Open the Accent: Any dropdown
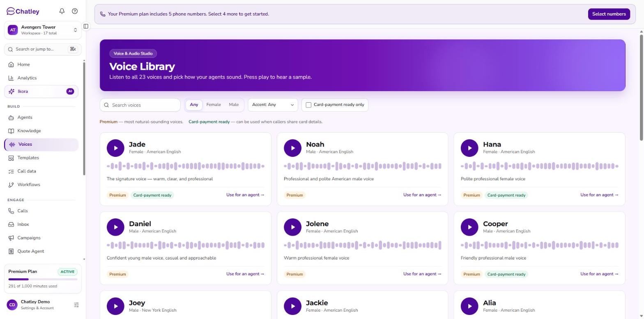The width and height of the screenshot is (644, 319). (x=273, y=105)
